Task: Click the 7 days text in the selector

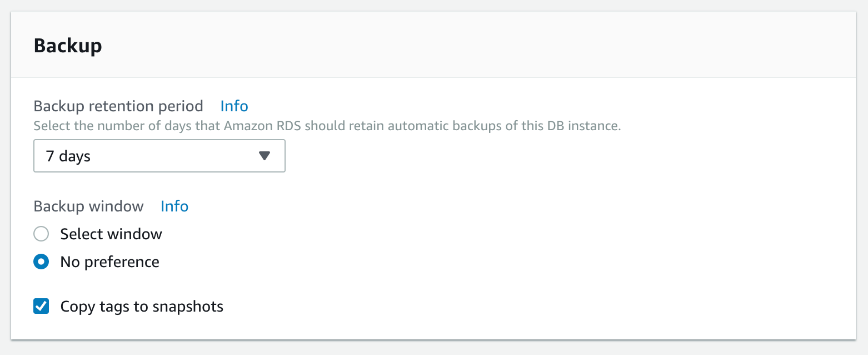Action: pos(69,156)
